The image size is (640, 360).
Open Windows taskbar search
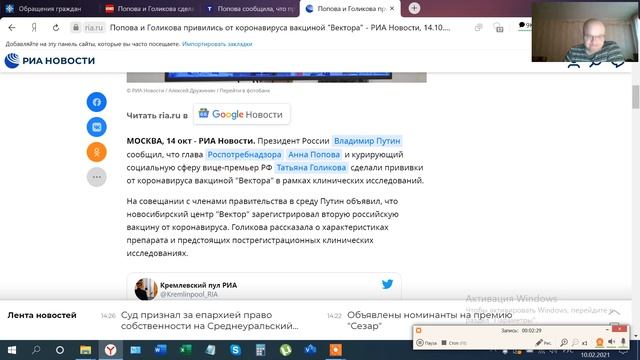tap(36, 350)
